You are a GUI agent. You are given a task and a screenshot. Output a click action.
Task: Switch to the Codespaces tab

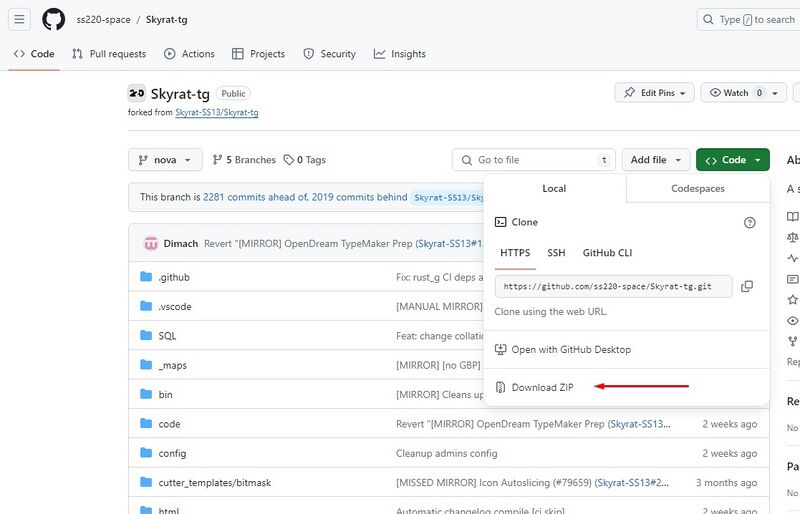tap(697, 188)
